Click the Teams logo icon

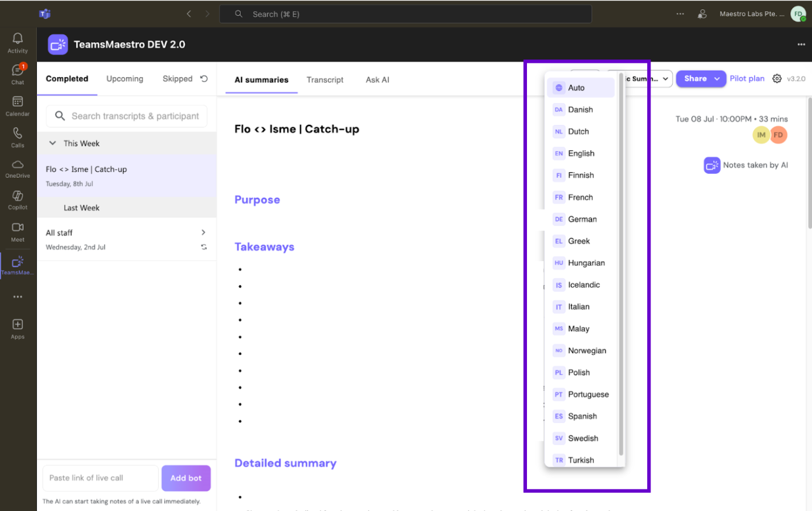coord(45,14)
